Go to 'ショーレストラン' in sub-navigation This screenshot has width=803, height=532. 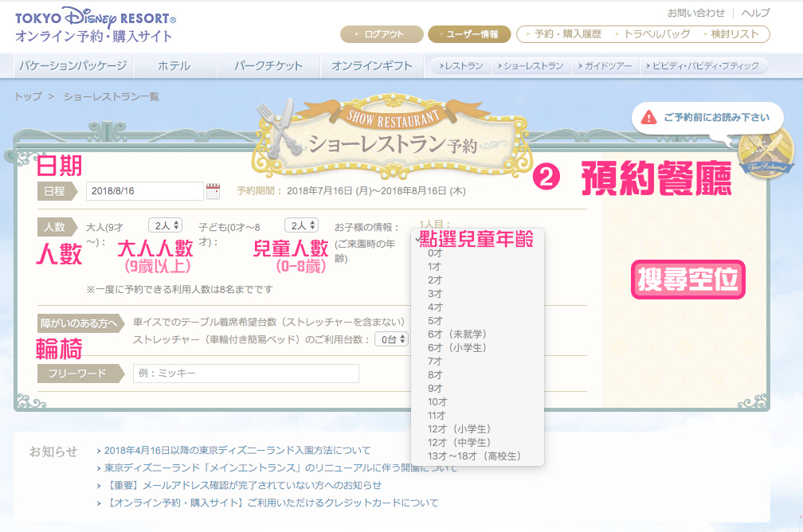pos(531,66)
